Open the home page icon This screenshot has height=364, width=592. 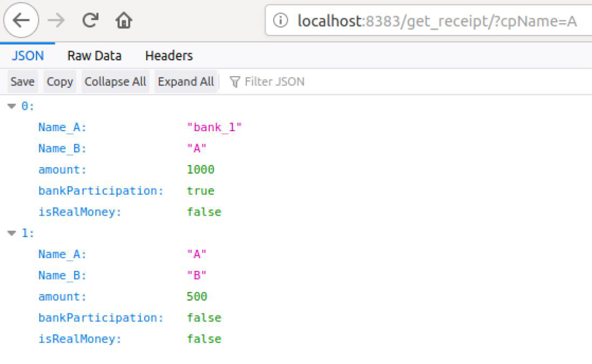[x=124, y=20]
